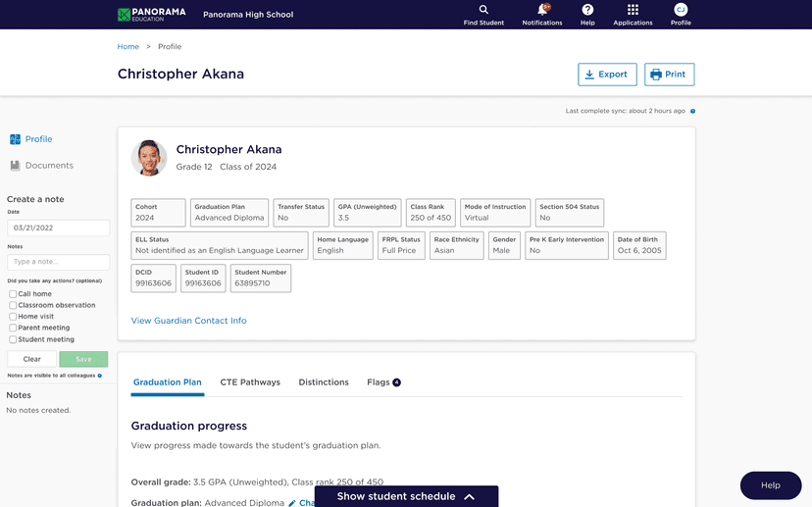Click the info icon beside last sync time
Screen dimensions: 812x507
point(692,111)
